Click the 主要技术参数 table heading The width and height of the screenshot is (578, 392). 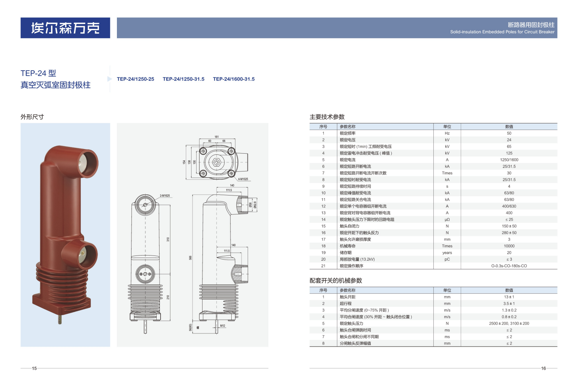pyautogui.click(x=327, y=117)
